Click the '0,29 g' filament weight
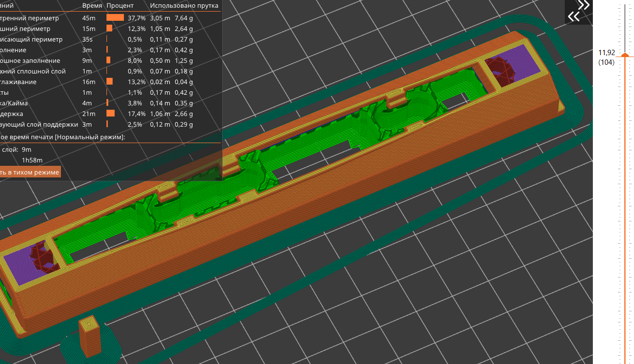 tap(184, 124)
